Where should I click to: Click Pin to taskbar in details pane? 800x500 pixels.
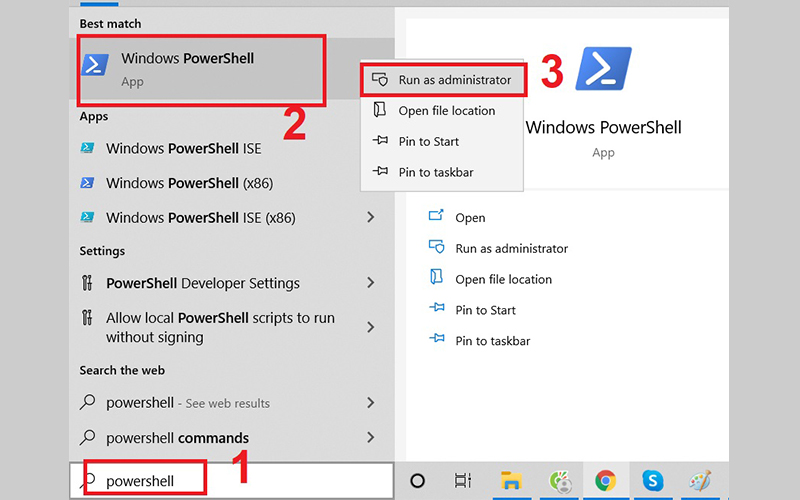(x=492, y=341)
